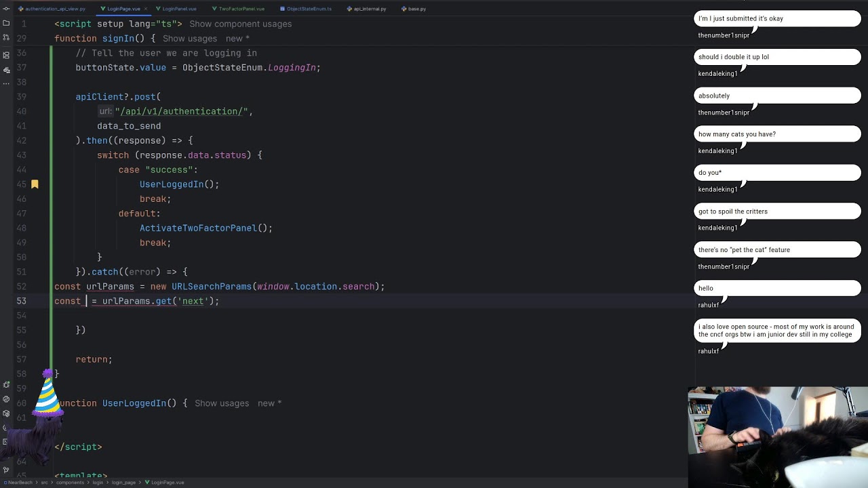
Task: Open the Git branch tool window icon
Action: (6, 469)
